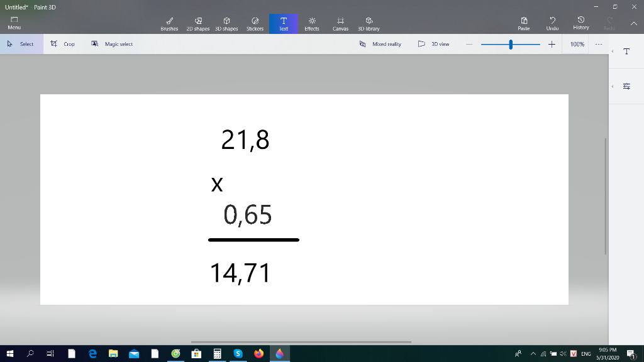Open the volume control in tray
The width and height of the screenshot is (644, 362).
(563, 354)
